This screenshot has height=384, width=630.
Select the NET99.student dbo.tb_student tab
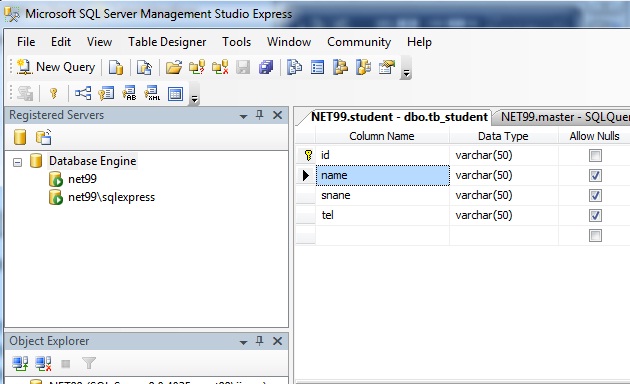[x=399, y=117]
